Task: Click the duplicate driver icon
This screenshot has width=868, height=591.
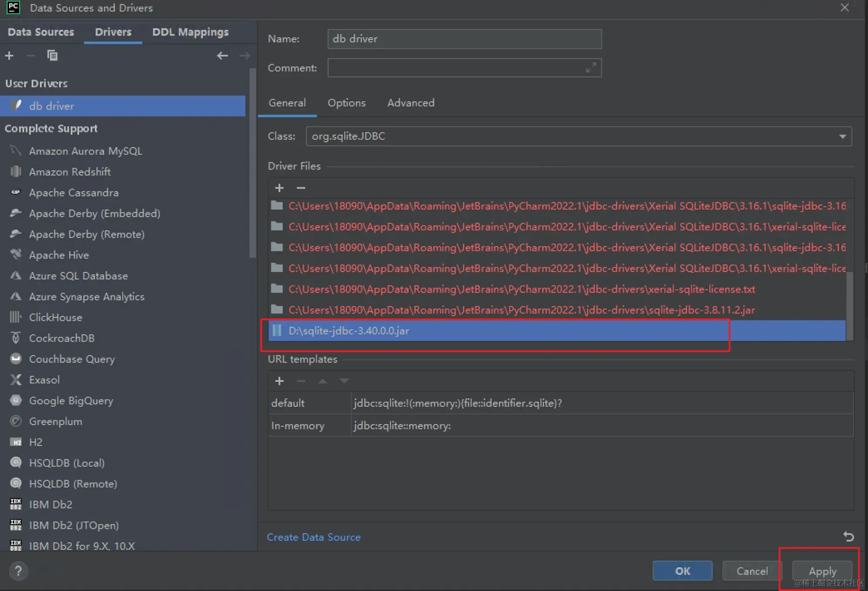Action: tap(52, 56)
